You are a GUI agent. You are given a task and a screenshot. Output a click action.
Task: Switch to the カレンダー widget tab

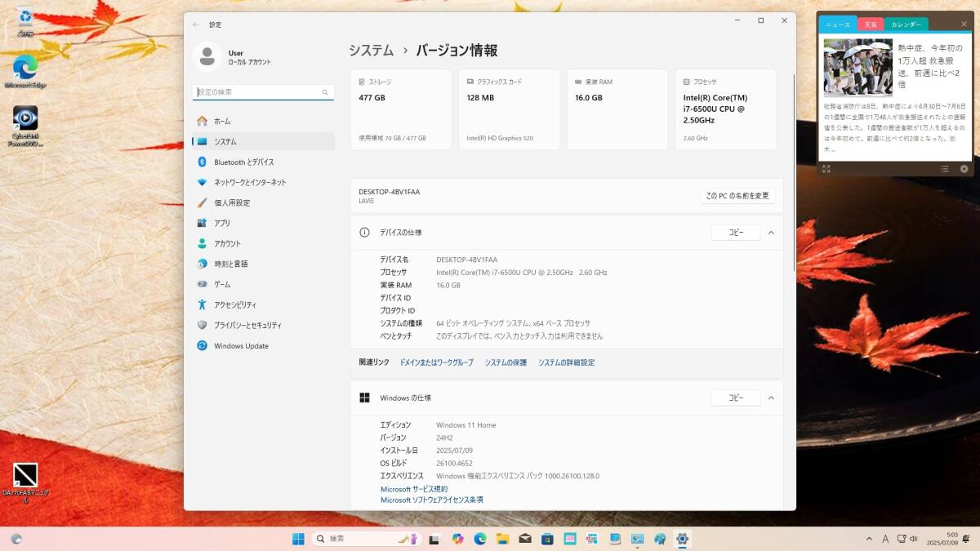pyautogui.click(x=906, y=24)
